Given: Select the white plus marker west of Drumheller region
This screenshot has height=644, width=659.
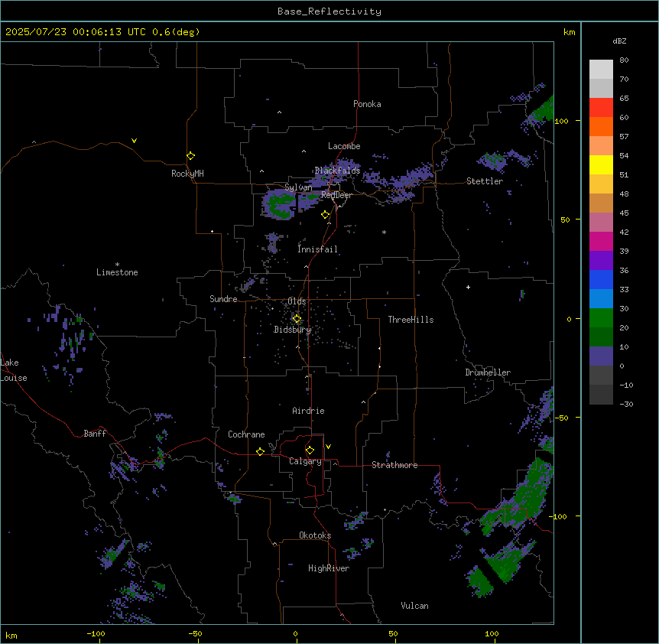Looking at the screenshot, I should click(468, 287).
